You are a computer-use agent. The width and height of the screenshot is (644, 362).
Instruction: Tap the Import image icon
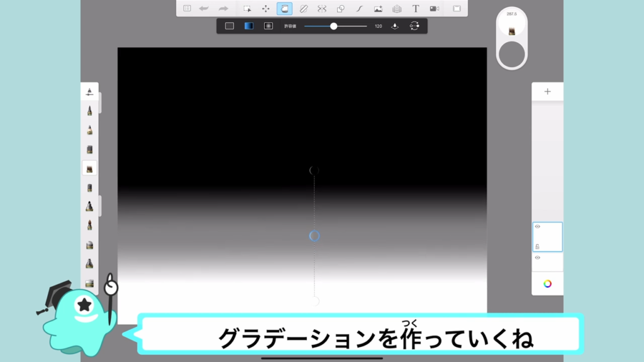[378, 9]
